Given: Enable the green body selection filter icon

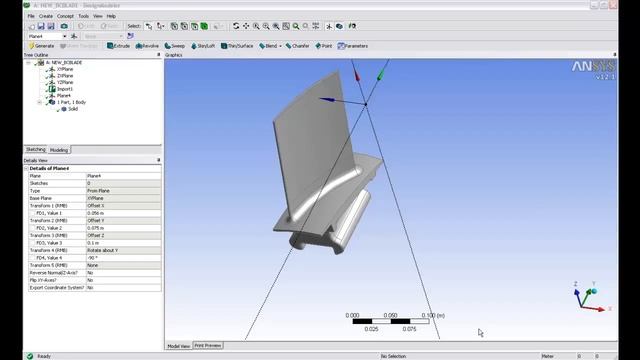Looking at the screenshot, I should click(x=204, y=26).
